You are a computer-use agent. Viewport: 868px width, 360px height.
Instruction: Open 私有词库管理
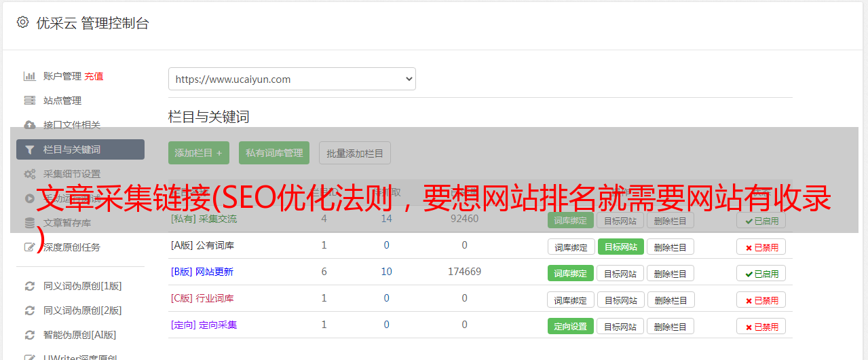(x=274, y=153)
